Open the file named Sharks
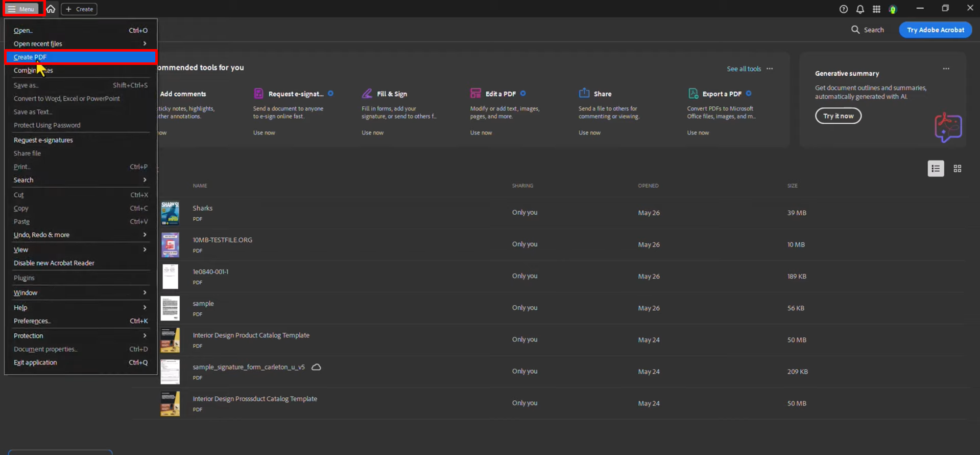Screen dimensions: 980x455 point(202,208)
